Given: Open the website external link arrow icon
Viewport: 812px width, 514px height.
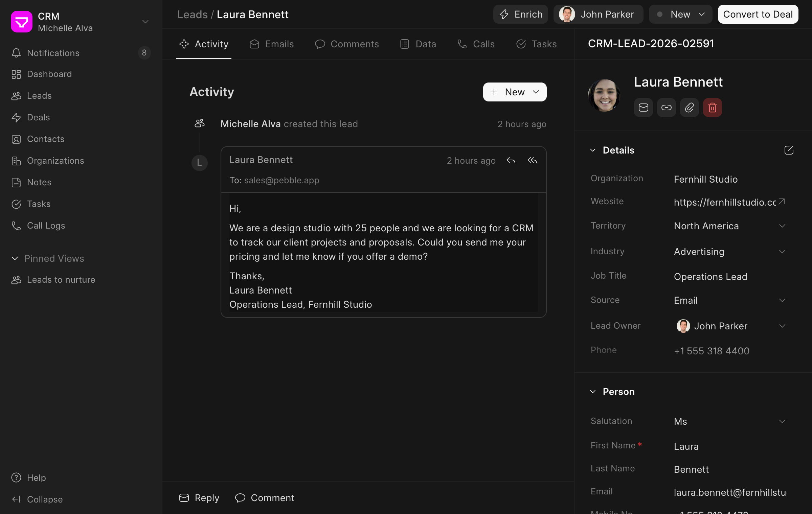Looking at the screenshot, I should (x=781, y=202).
